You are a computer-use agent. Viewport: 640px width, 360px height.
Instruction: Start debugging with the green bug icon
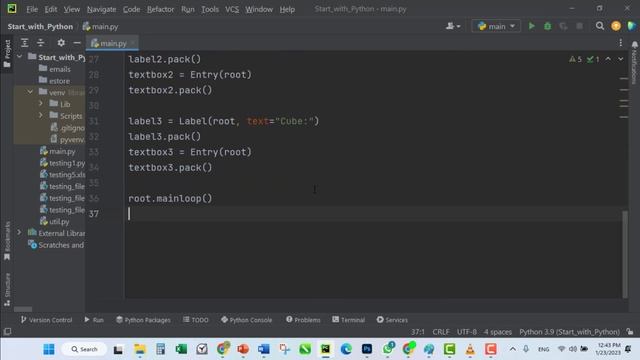click(x=547, y=26)
